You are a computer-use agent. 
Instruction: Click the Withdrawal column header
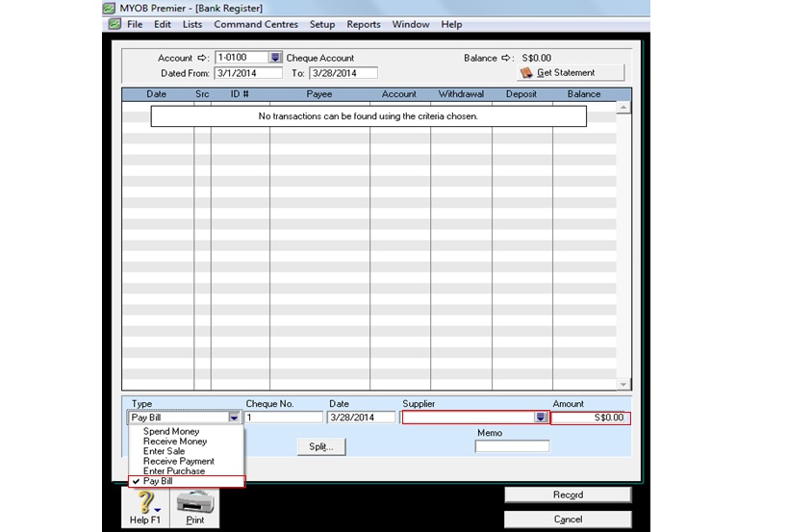click(461, 94)
